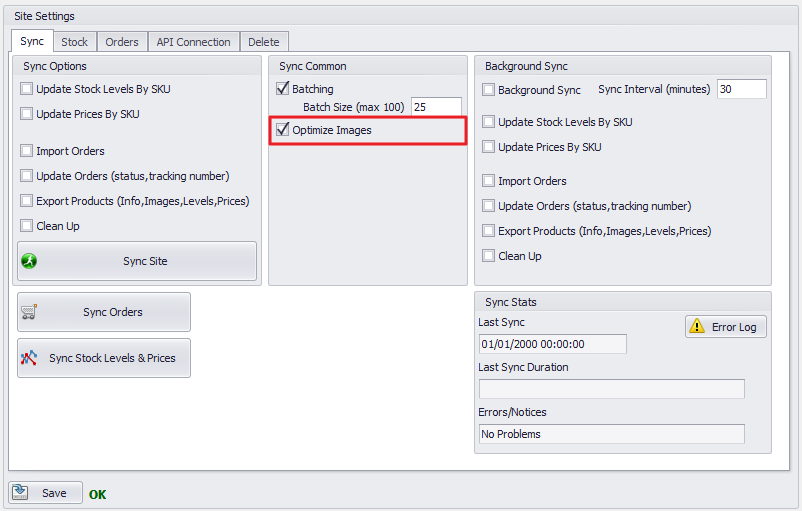Check Update Prices By SKU in Sync Options
The width and height of the screenshot is (802, 511).
(27, 114)
